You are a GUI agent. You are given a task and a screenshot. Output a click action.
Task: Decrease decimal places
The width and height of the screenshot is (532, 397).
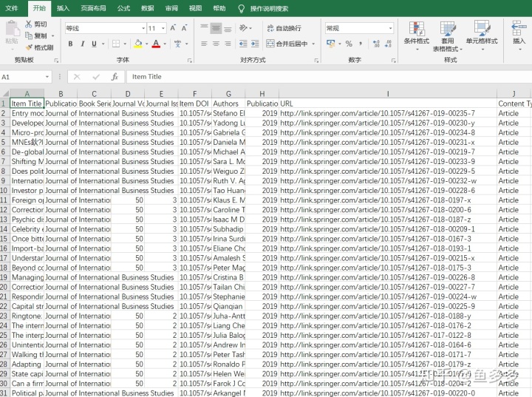(389, 44)
